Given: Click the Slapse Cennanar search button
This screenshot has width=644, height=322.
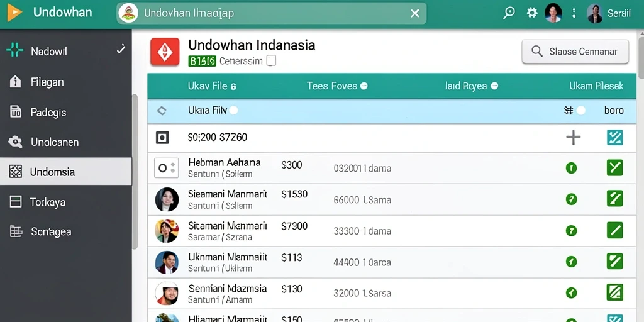Looking at the screenshot, I should [x=575, y=52].
